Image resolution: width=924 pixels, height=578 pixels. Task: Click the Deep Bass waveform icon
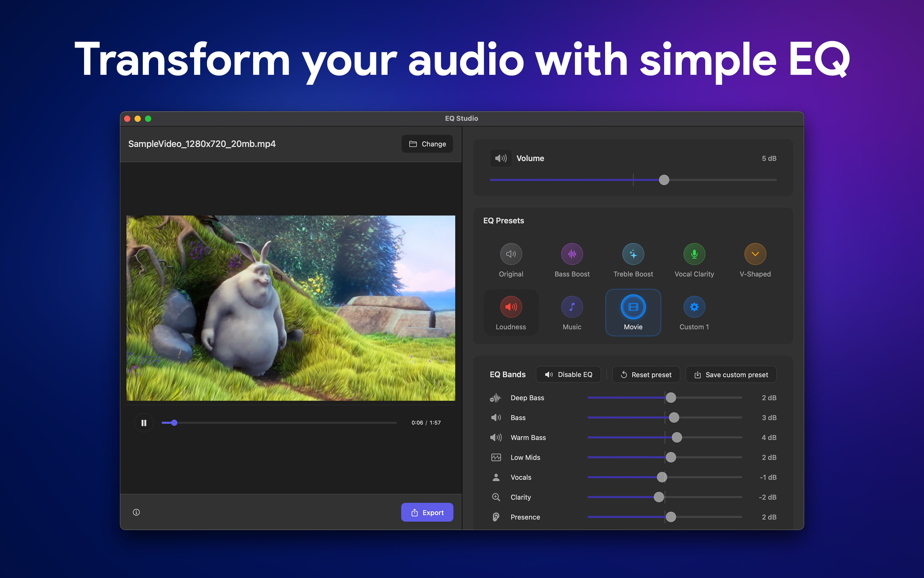coord(496,398)
